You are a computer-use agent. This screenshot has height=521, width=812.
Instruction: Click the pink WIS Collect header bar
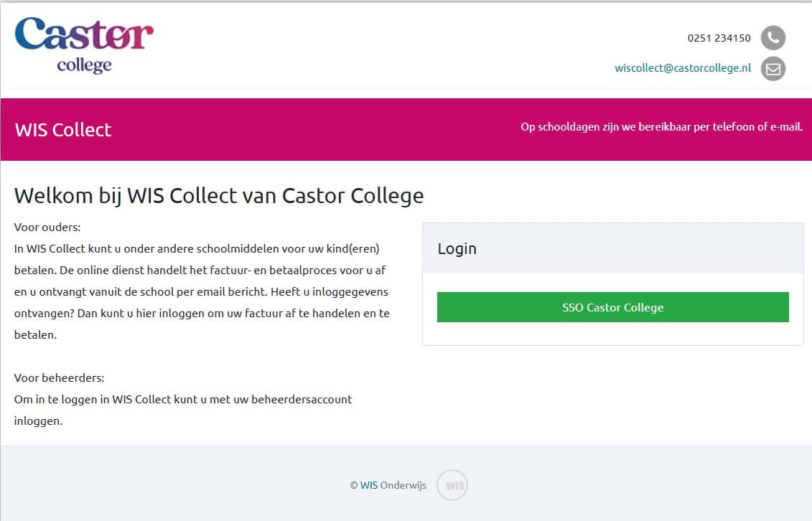[x=406, y=129]
